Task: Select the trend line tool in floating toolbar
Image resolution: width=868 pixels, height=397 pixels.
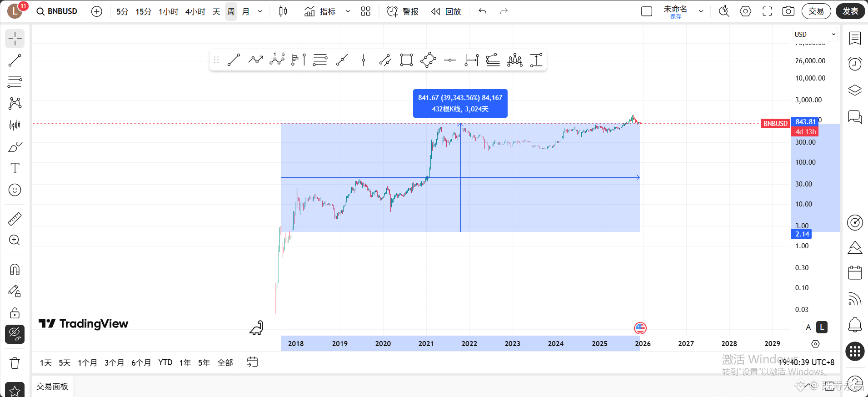Action: [x=234, y=60]
